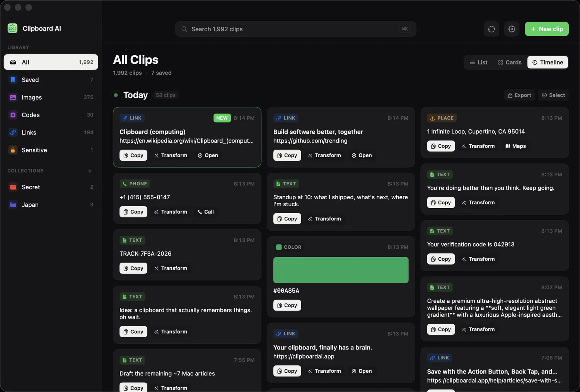Open the Wikipedia Clipboard link
Screen dimensions: 580x392
(x=208, y=155)
